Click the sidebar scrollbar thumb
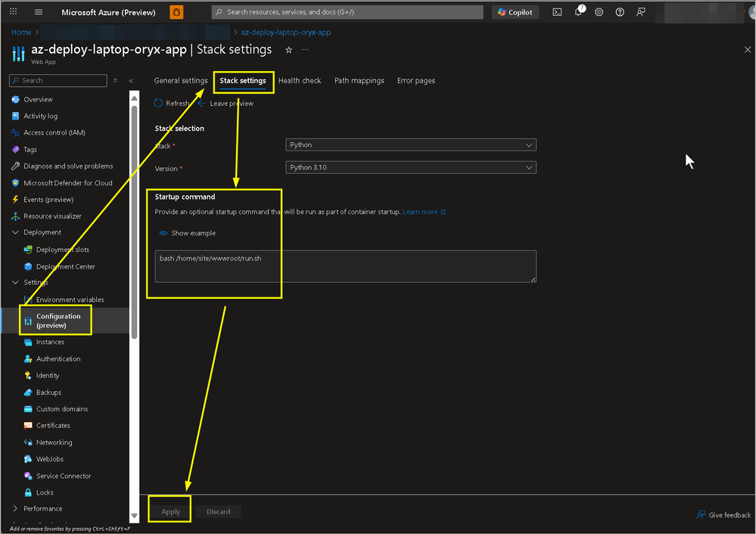This screenshot has width=756, height=534. (134, 222)
